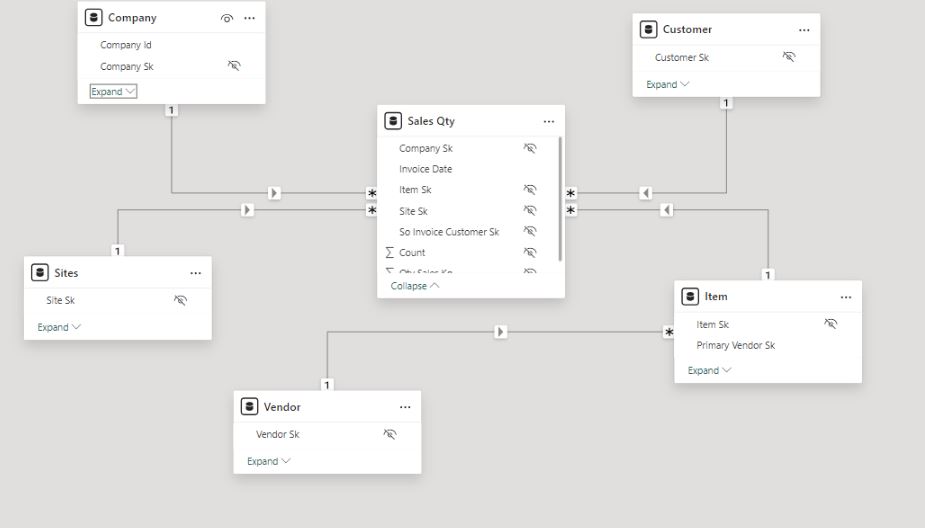
Task: Expand the Company table fields
Action: click(x=113, y=91)
